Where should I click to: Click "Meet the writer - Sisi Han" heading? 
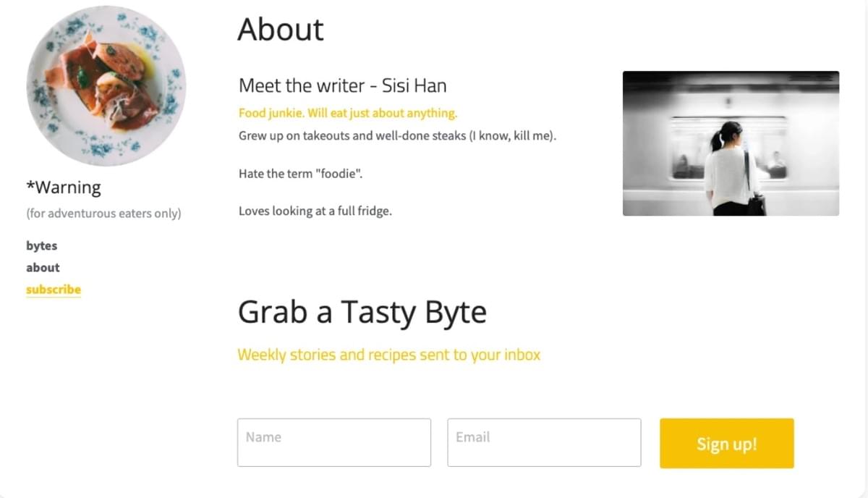pos(342,86)
